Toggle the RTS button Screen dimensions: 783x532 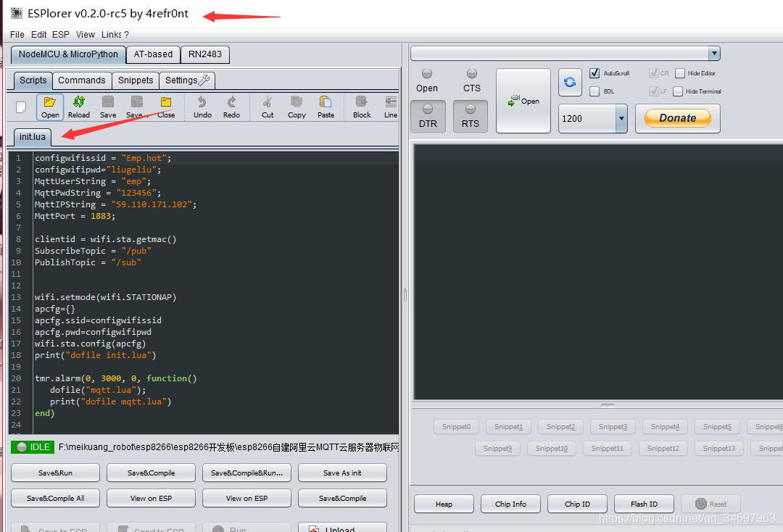pyautogui.click(x=471, y=117)
